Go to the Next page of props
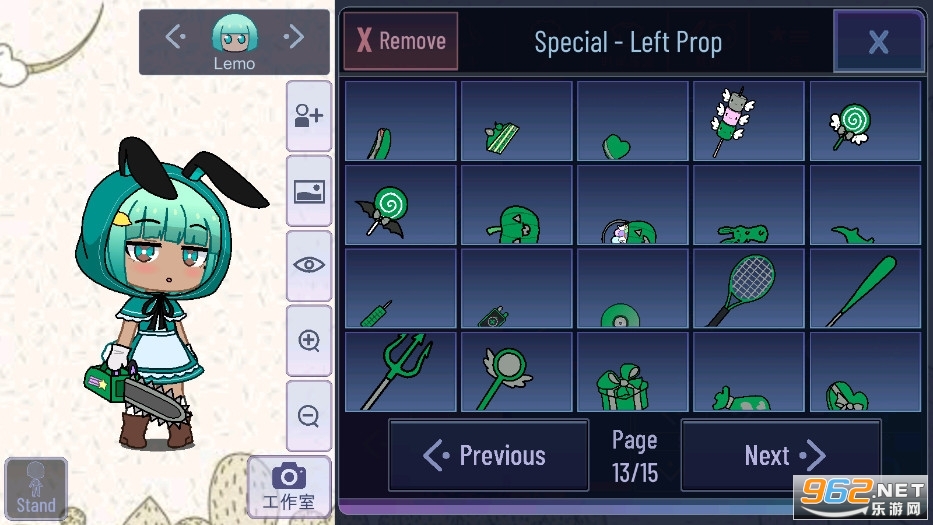The image size is (933, 525). tap(781, 455)
